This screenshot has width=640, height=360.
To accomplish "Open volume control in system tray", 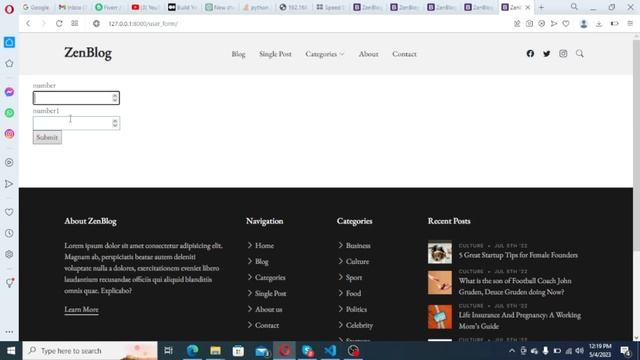I will click(x=580, y=351).
